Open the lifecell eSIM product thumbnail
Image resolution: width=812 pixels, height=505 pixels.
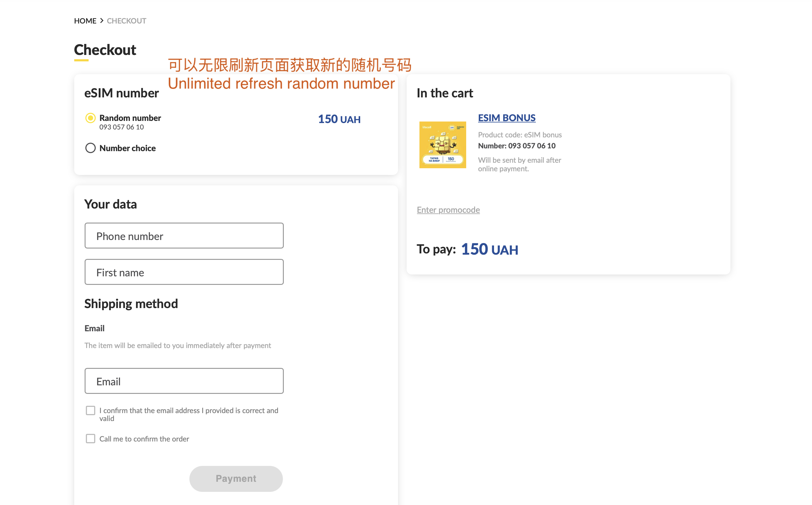point(442,145)
